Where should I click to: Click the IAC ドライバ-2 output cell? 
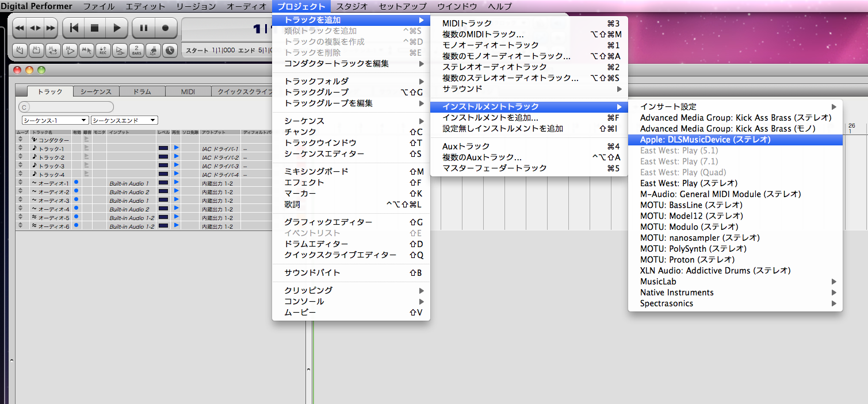[x=220, y=157]
